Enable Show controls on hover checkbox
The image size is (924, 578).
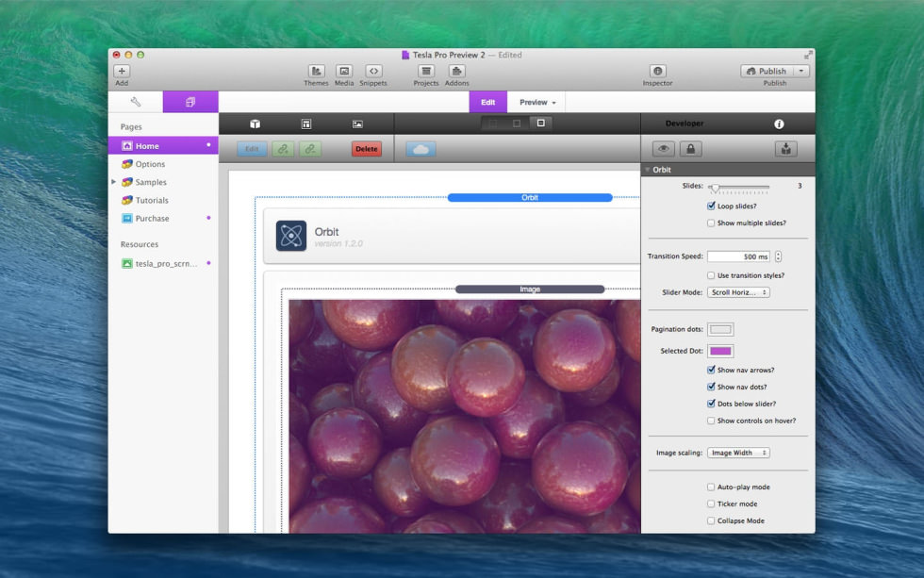click(x=711, y=421)
